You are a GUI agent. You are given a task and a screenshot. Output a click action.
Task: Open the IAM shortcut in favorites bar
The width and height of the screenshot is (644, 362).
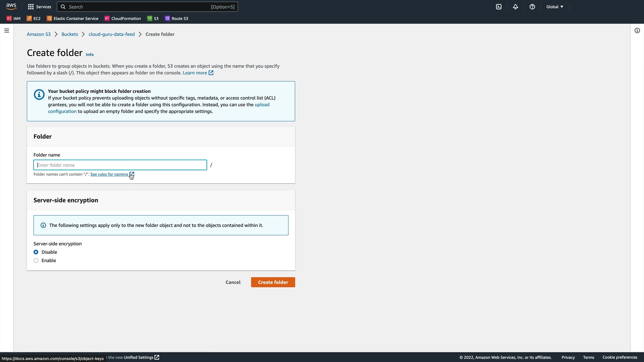coord(14,18)
